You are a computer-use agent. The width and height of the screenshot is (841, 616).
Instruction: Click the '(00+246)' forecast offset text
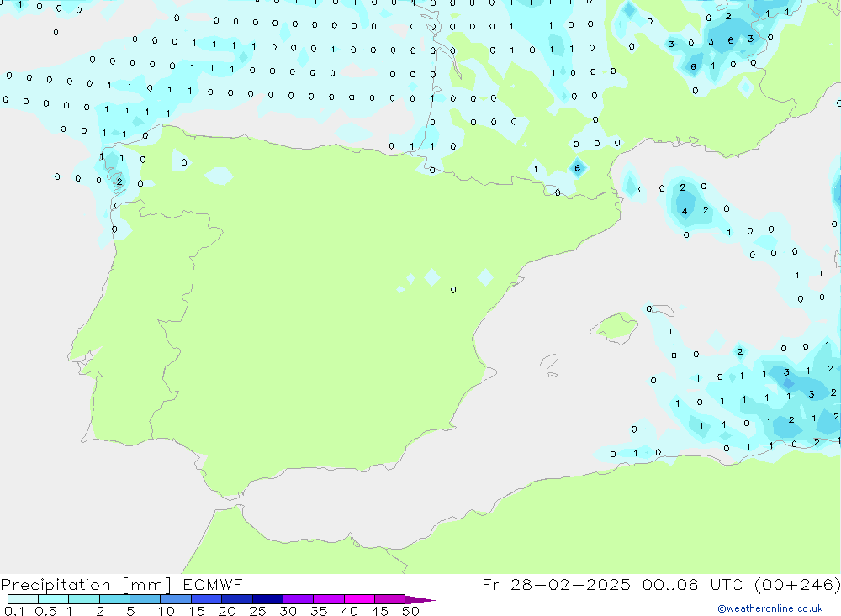click(x=796, y=585)
